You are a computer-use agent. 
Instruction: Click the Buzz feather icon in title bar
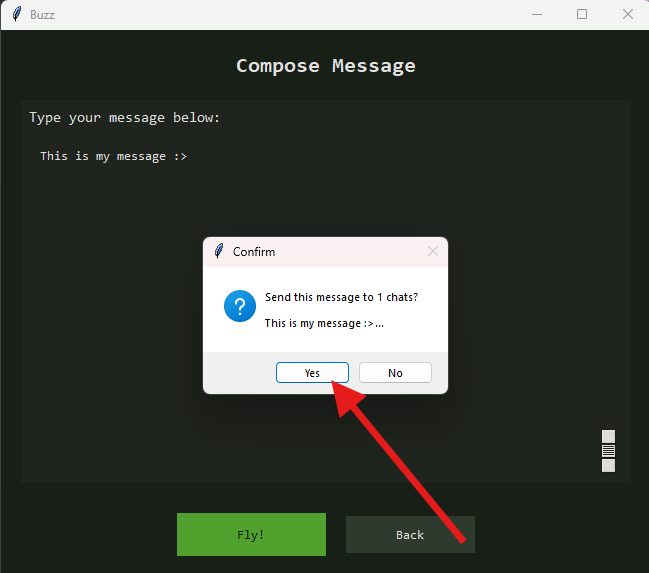[x=17, y=14]
